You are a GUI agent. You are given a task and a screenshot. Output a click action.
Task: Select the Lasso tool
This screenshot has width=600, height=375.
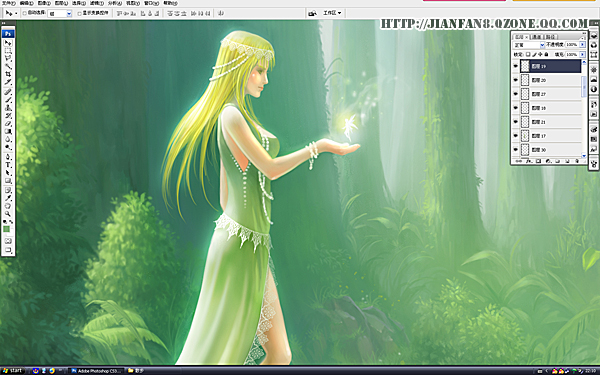click(8, 59)
